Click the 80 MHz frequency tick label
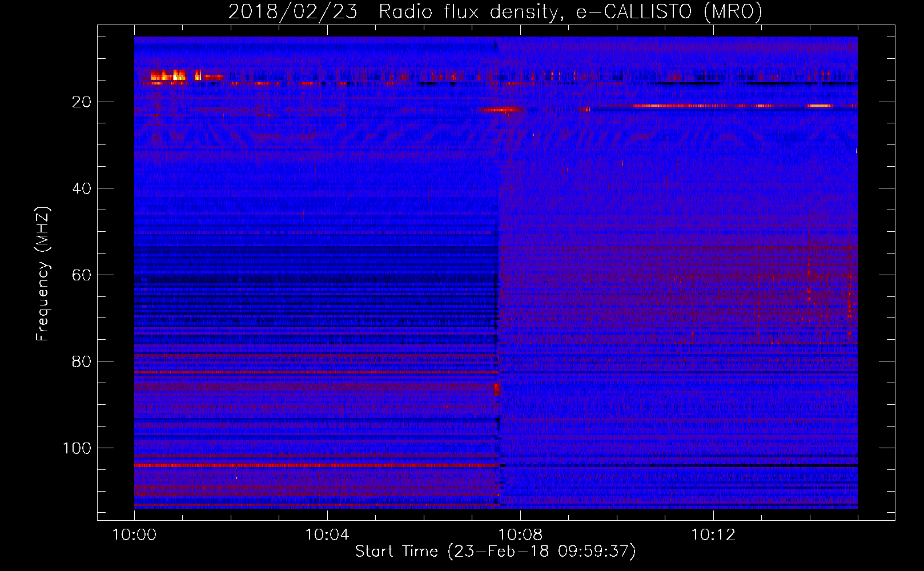This screenshot has width=924, height=571. (x=82, y=361)
